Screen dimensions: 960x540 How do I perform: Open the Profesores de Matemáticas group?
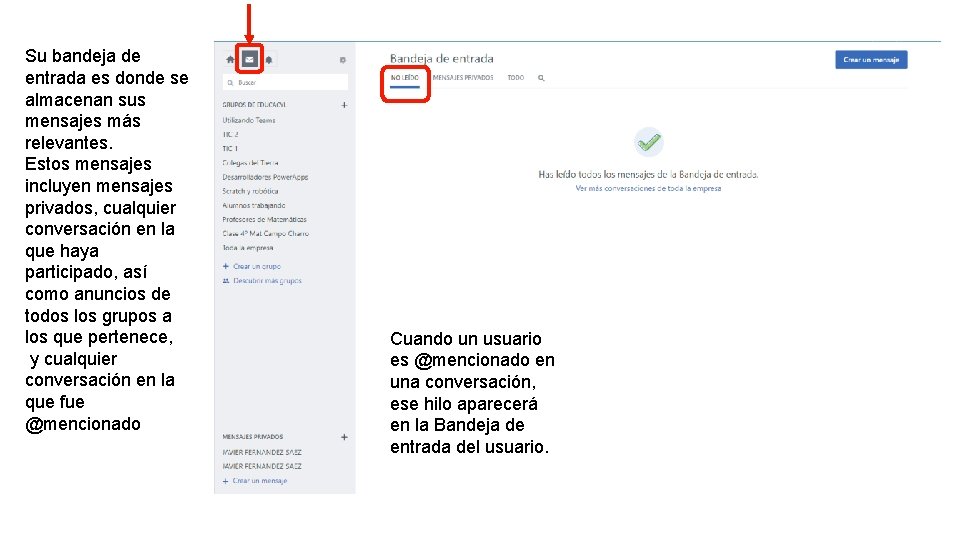tap(264, 219)
